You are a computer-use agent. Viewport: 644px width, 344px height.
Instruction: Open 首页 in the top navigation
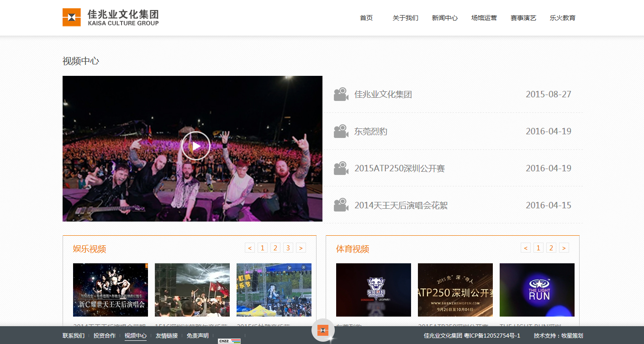(366, 18)
